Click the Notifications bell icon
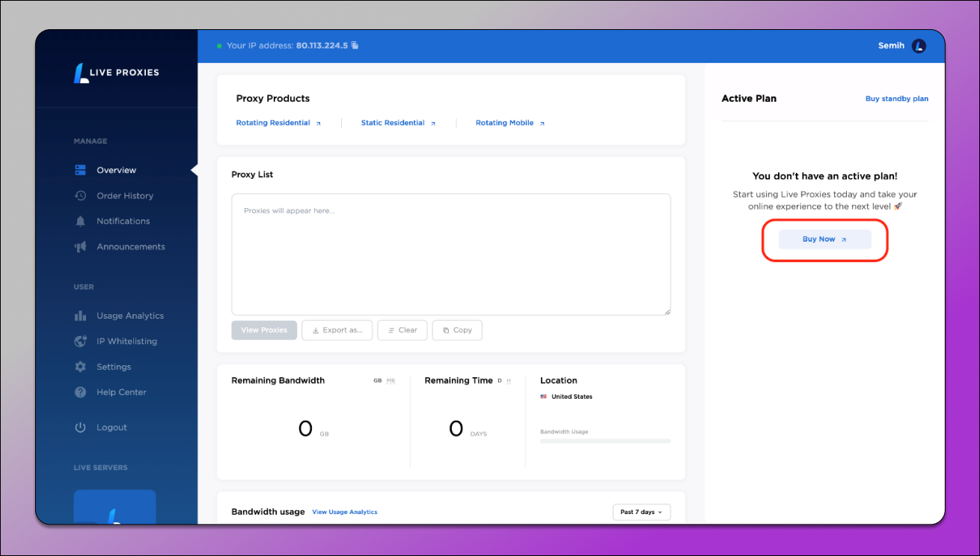980x556 pixels. coord(81,221)
